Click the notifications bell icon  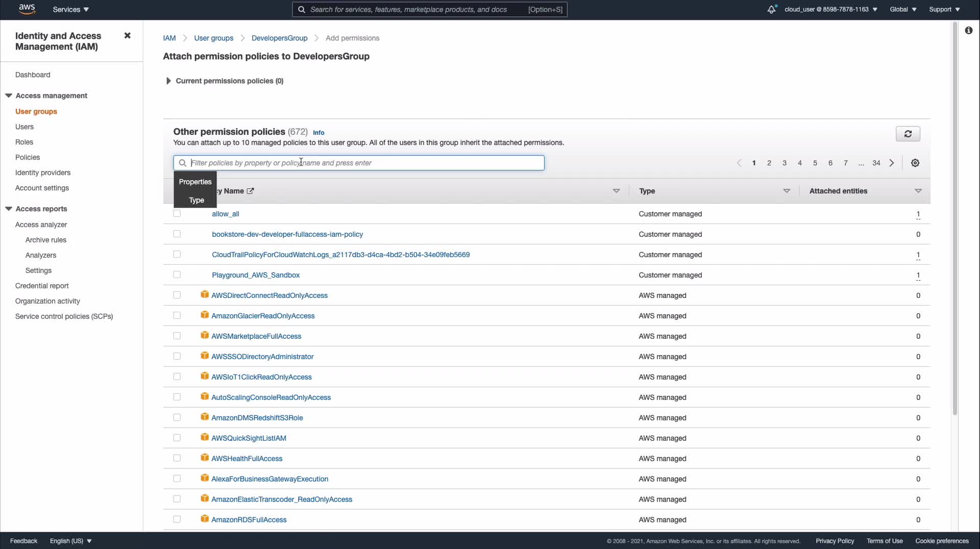point(771,9)
